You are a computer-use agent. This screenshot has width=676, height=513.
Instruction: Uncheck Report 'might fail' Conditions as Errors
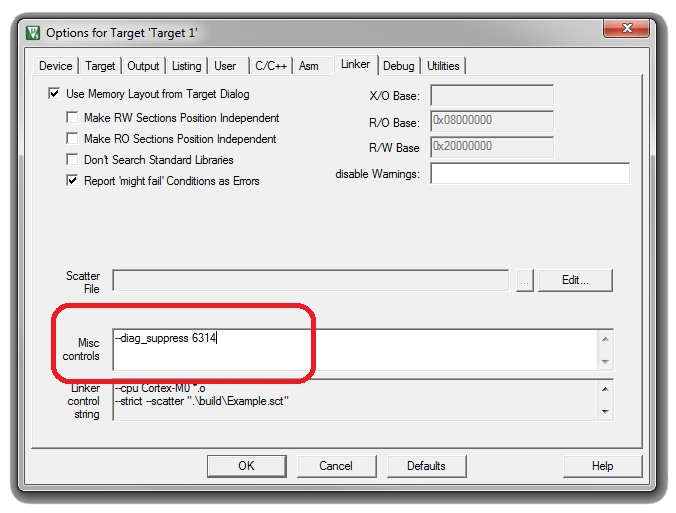coord(72,181)
